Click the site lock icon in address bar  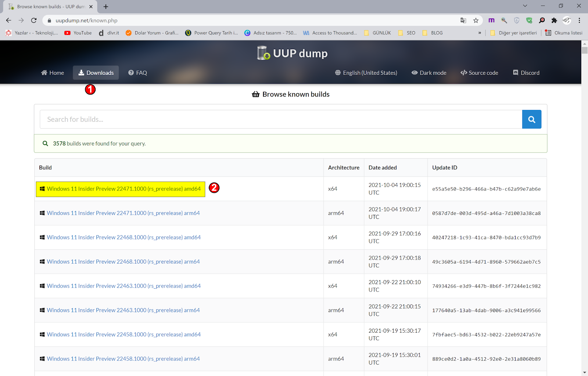(x=49, y=21)
